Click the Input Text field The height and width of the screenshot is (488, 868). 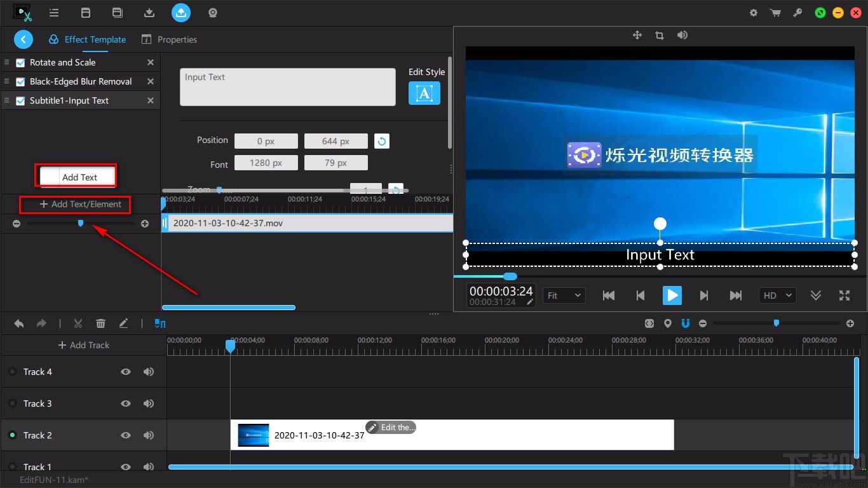[287, 86]
